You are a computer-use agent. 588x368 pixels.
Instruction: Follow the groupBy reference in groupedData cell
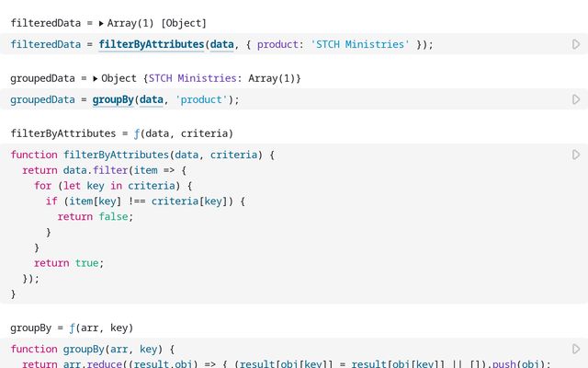click(113, 99)
